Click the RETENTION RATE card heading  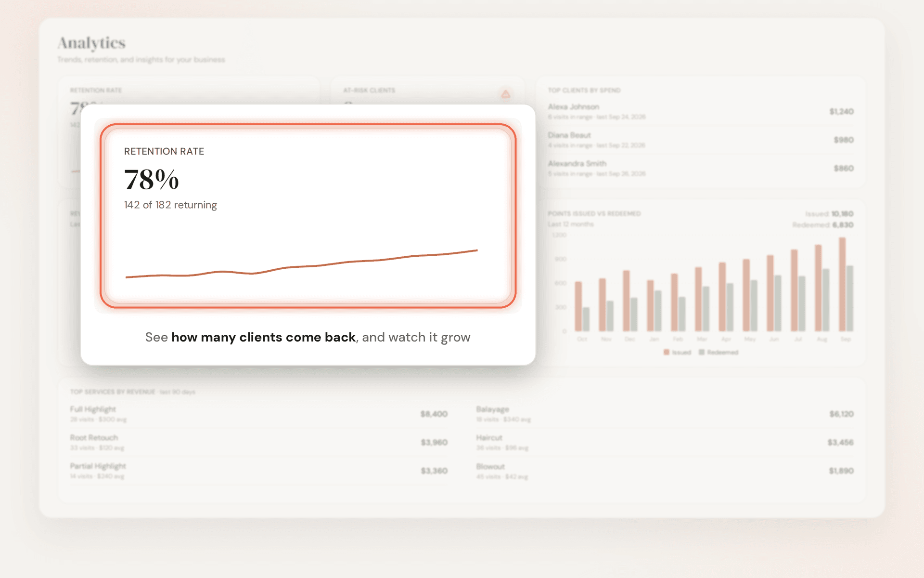(x=164, y=151)
